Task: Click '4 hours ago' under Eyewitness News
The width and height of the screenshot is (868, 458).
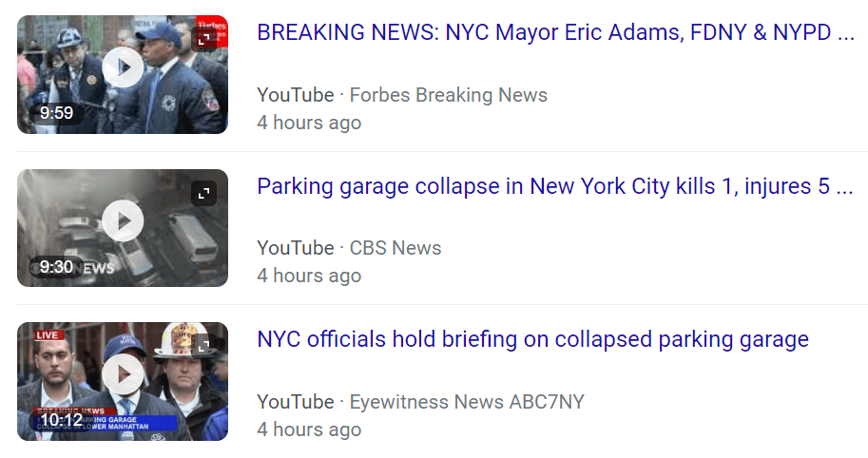Action: pyautogui.click(x=309, y=429)
